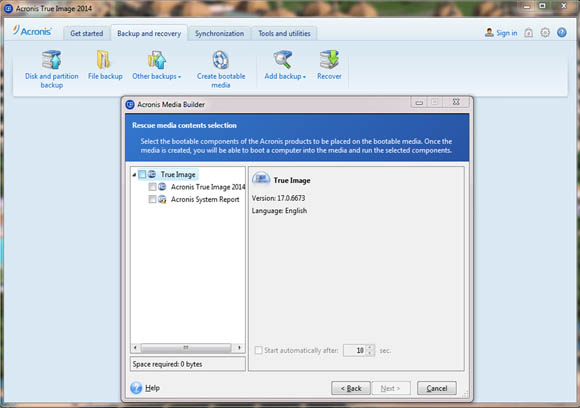Open settings gear in Acronis header
The width and height of the screenshot is (580, 408).
click(545, 33)
